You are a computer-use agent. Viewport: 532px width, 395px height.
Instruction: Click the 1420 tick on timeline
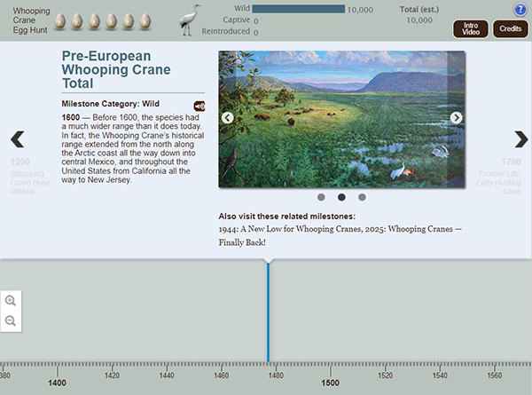coord(112,375)
